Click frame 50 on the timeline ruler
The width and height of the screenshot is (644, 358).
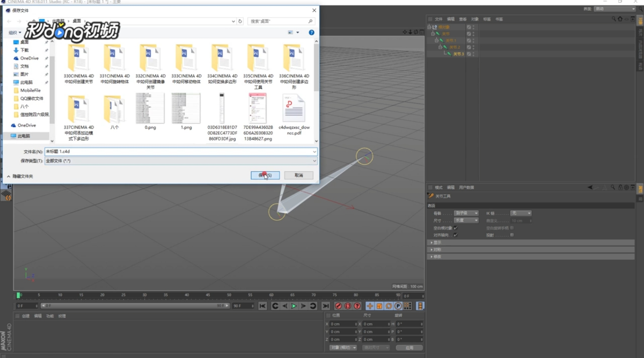(x=229, y=295)
